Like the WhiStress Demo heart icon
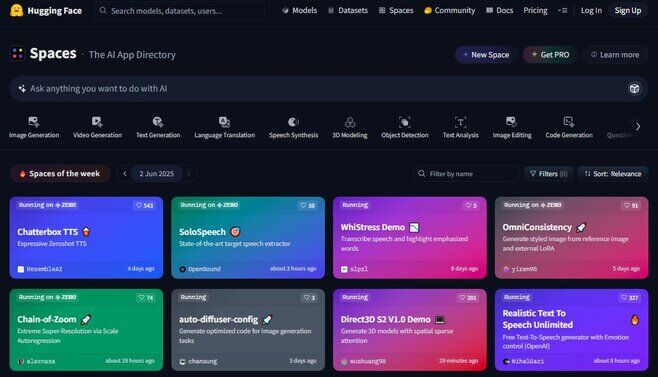 pyautogui.click(x=468, y=205)
